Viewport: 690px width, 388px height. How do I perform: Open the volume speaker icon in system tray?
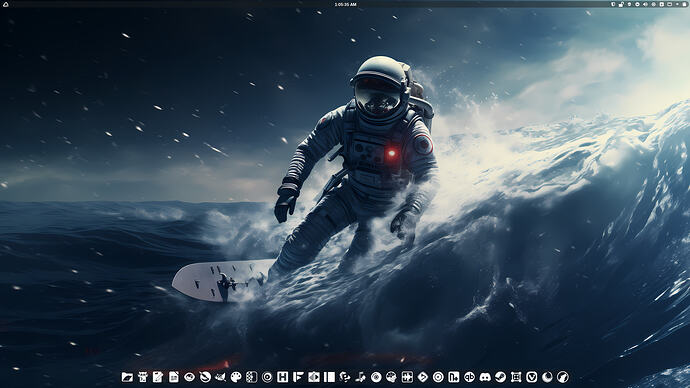[645, 4]
